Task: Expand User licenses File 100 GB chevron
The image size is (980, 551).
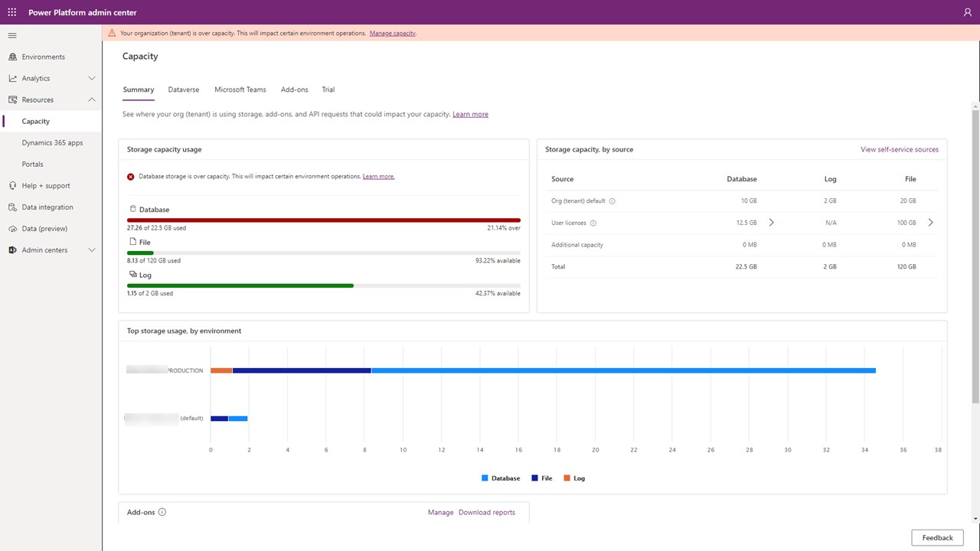Action: pyautogui.click(x=930, y=223)
